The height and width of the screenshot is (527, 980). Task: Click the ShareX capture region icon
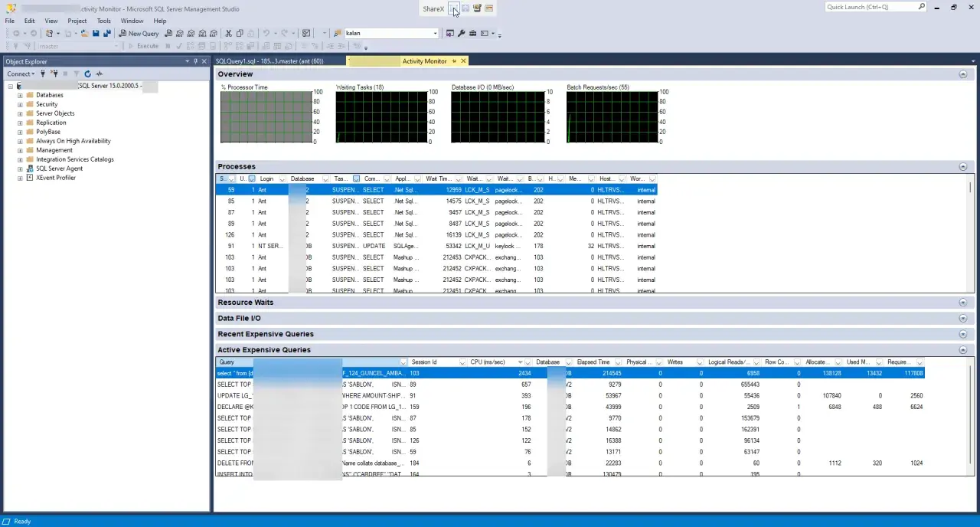click(453, 8)
